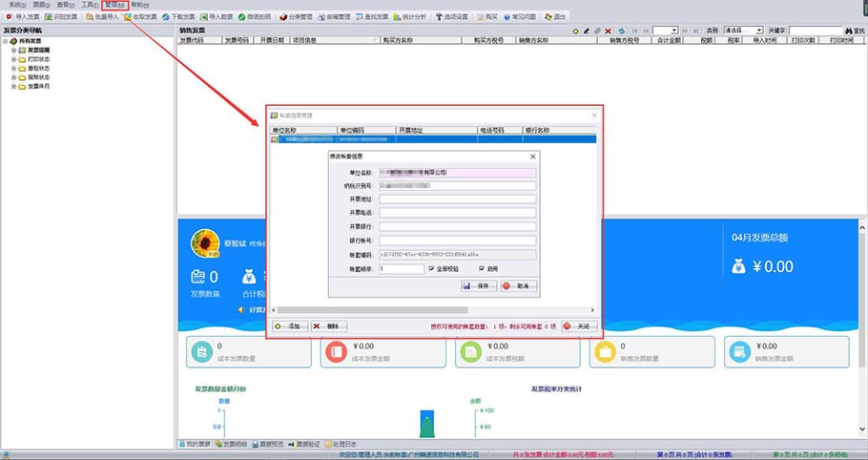Click the 取消 button in dialog
The image size is (868, 460).
[x=517, y=285]
